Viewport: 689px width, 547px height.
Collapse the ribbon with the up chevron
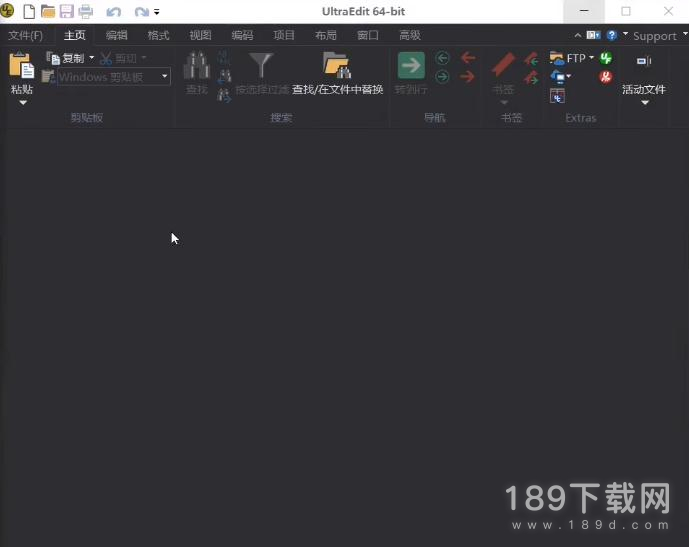click(x=578, y=35)
